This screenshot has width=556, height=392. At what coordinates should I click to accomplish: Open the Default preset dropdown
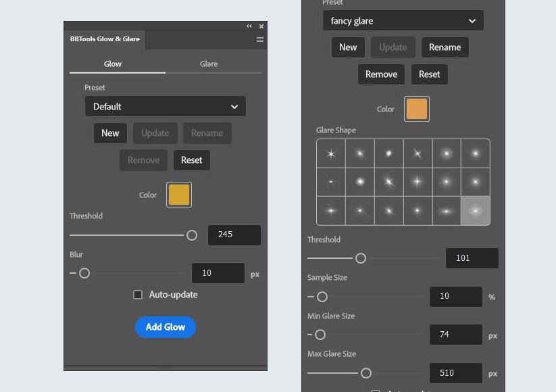166,107
